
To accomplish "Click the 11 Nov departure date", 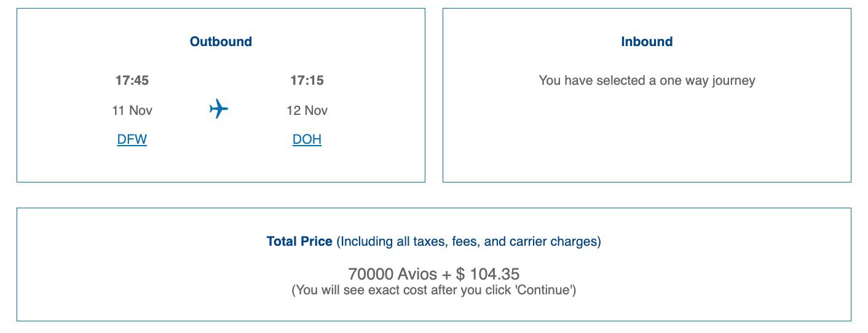I will pyautogui.click(x=132, y=111).
